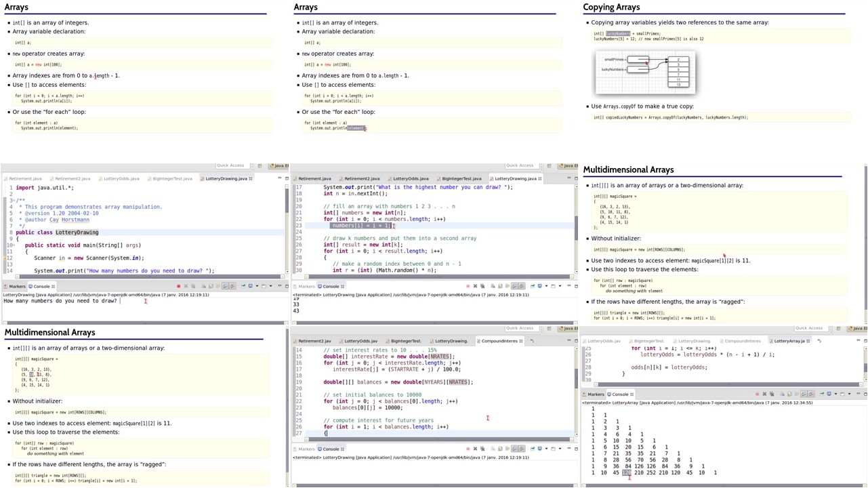Select Java EE perspective in the 'import java.util' editor frame
868x488 pixels.
coord(278,165)
